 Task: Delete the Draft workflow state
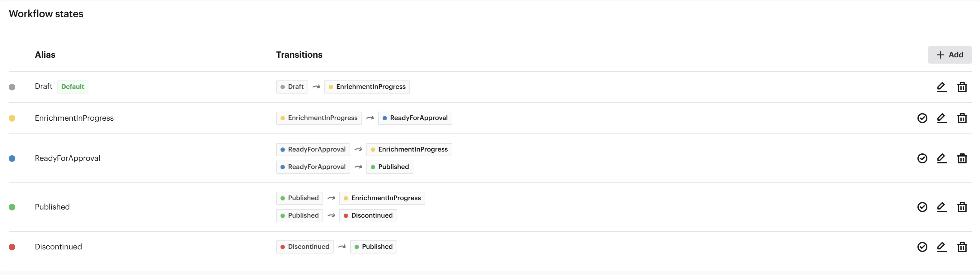pyautogui.click(x=962, y=87)
